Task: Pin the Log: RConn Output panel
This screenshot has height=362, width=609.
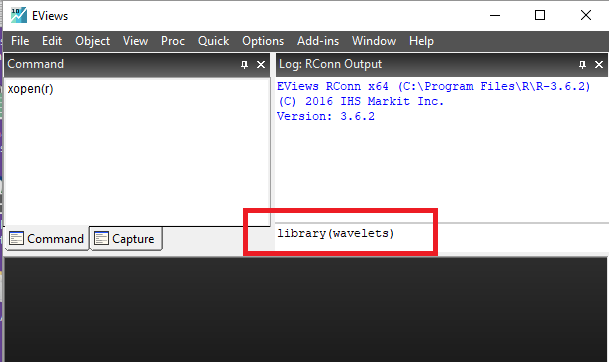Action: point(582,64)
